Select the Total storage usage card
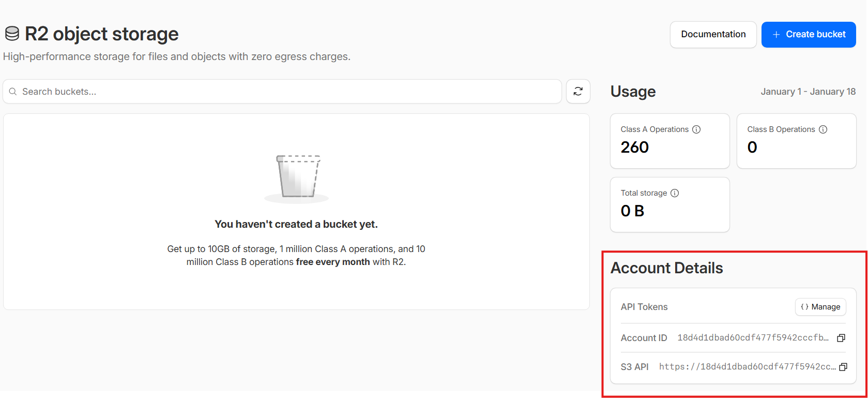 [x=669, y=204]
